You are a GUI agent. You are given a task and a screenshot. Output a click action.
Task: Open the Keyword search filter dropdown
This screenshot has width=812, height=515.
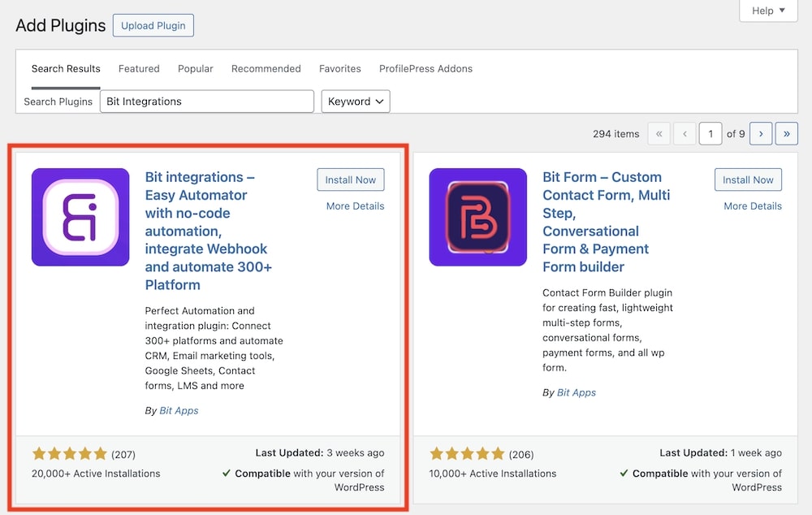(x=355, y=101)
